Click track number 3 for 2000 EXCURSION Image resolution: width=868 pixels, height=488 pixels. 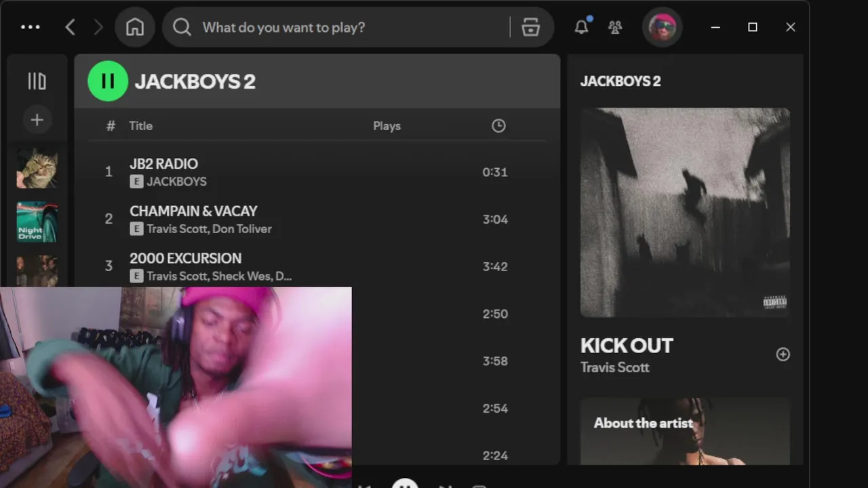tap(108, 266)
